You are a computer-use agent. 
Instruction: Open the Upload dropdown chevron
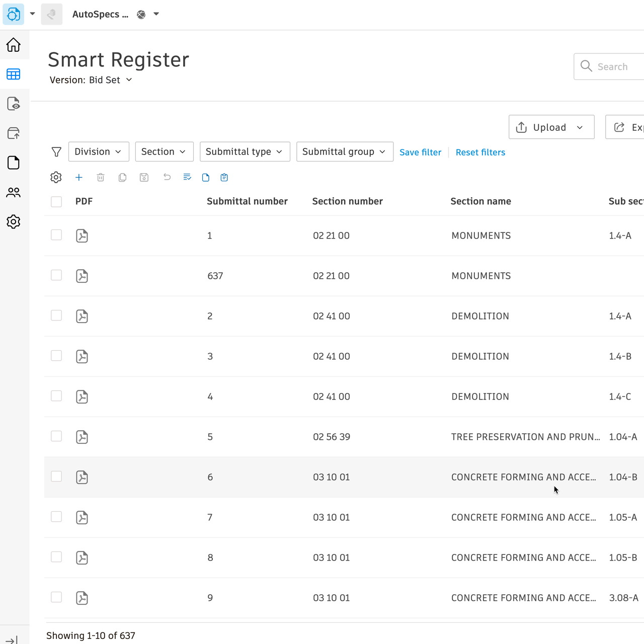pyautogui.click(x=580, y=128)
